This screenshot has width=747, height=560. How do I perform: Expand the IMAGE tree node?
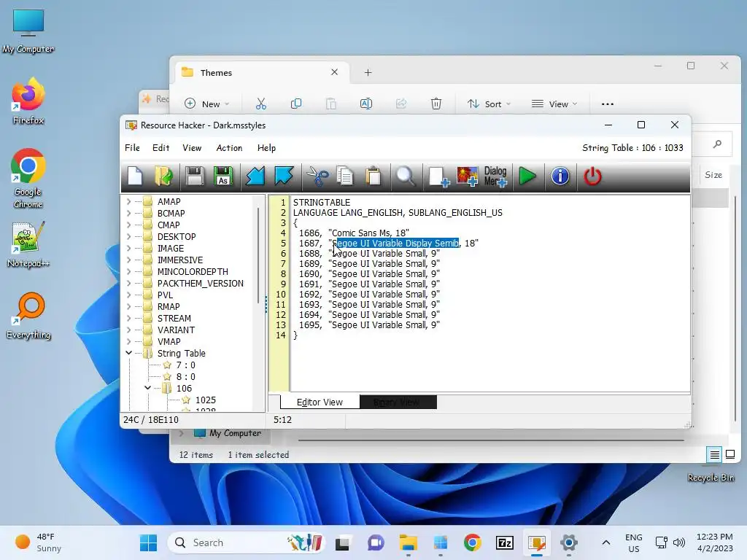[x=128, y=248]
